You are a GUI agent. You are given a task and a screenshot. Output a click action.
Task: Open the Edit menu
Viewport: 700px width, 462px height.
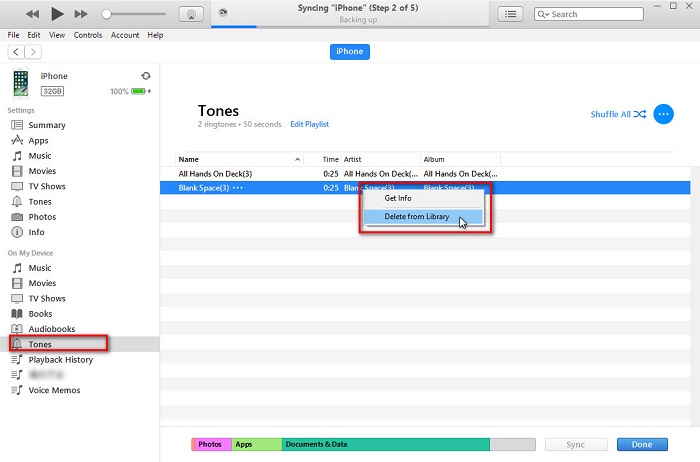(33, 35)
